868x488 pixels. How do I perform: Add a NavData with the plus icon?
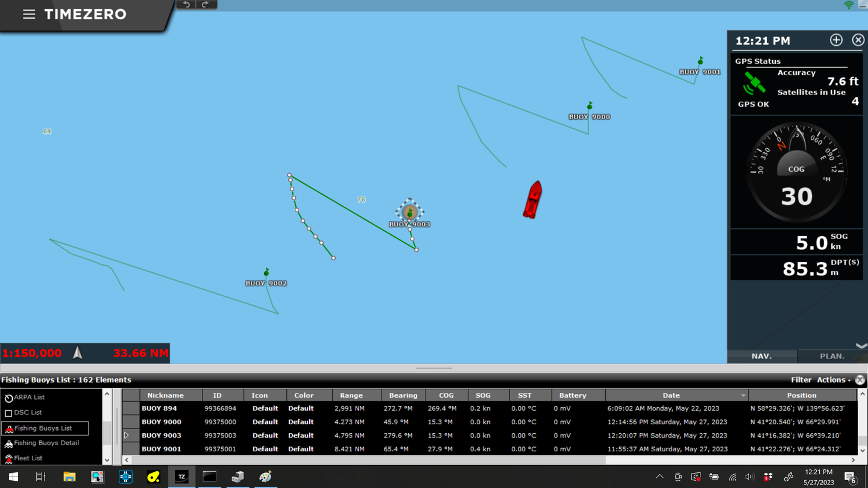coord(835,40)
